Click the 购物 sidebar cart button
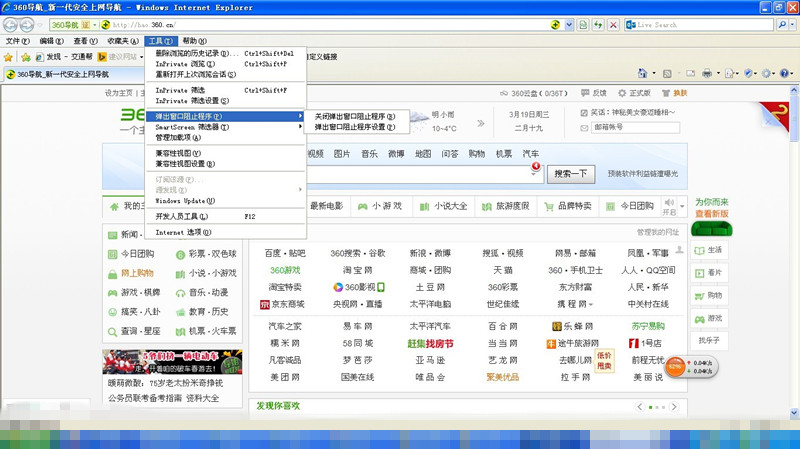 [709, 295]
